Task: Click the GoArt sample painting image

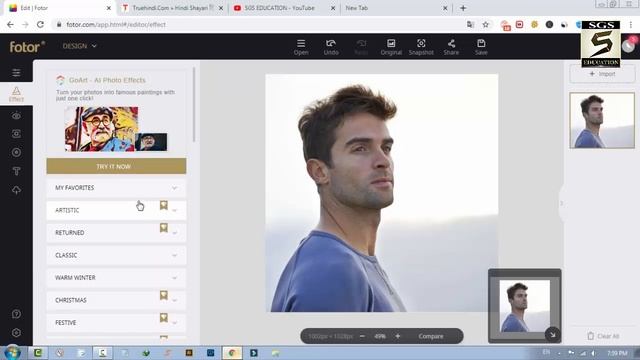Action: (x=101, y=129)
